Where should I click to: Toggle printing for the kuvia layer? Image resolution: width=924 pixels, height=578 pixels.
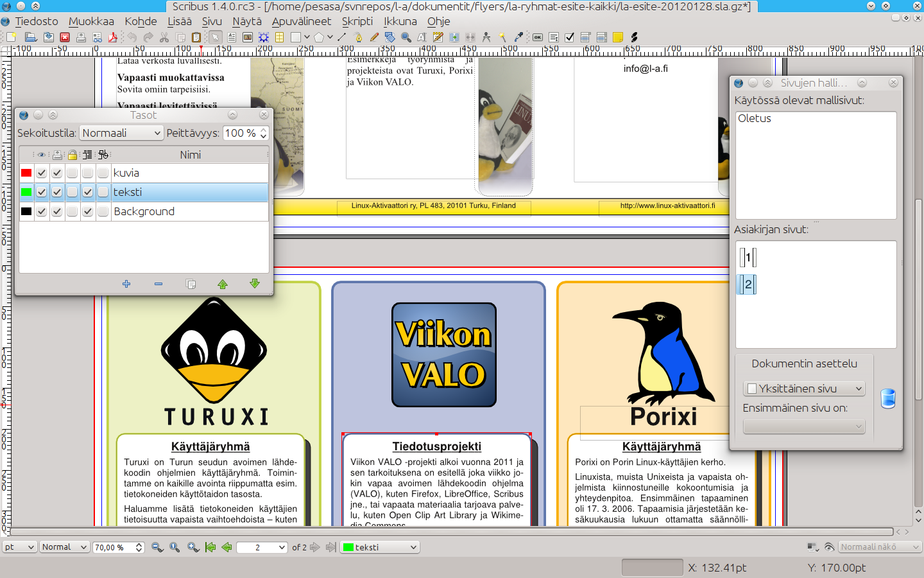[x=57, y=173]
